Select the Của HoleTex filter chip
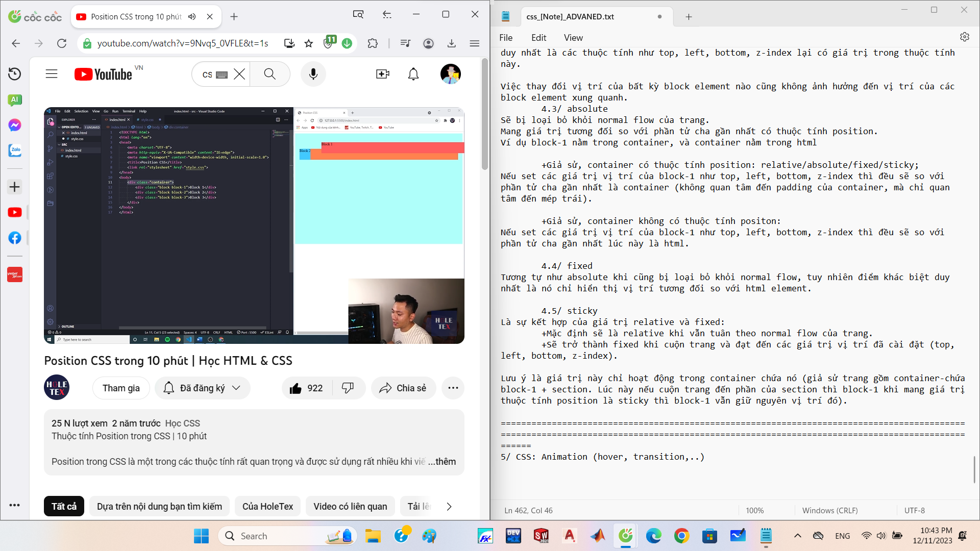Viewport: 980px width, 551px height. coord(267,507)
